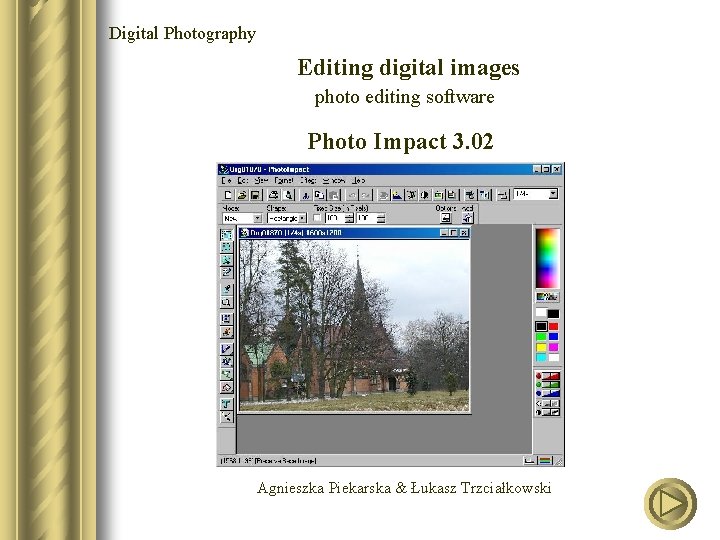The height and width of the screenshot is (540, 720).
Task: Click the first fixed size width input field
Action: pos(335,218)
